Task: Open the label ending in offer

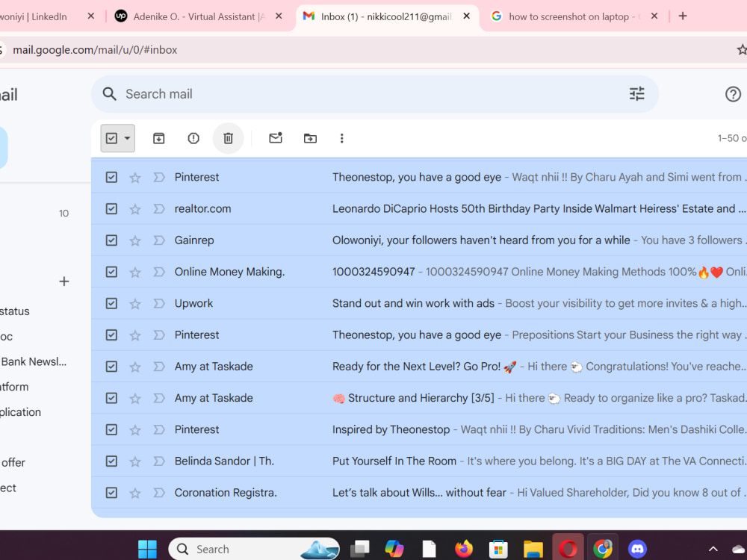Action: [13, 462]
